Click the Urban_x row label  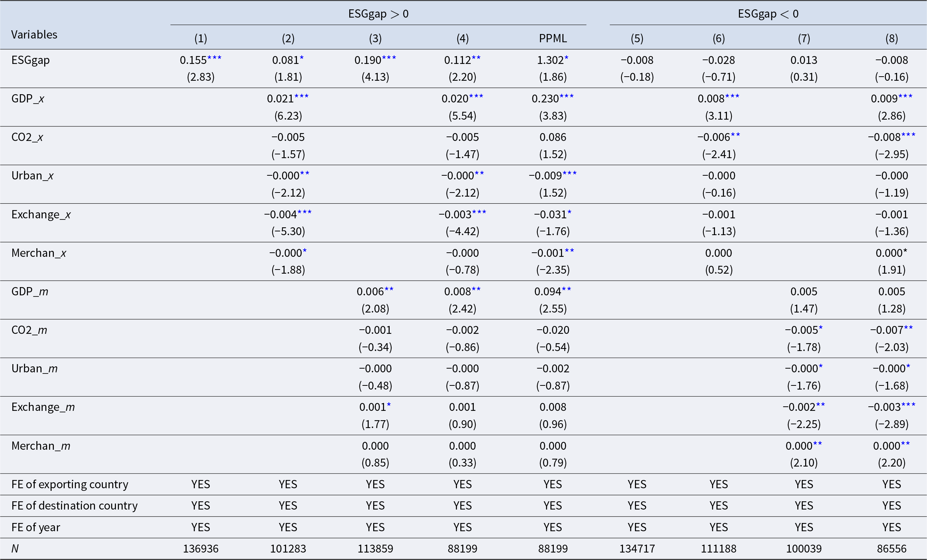(33, 176)
